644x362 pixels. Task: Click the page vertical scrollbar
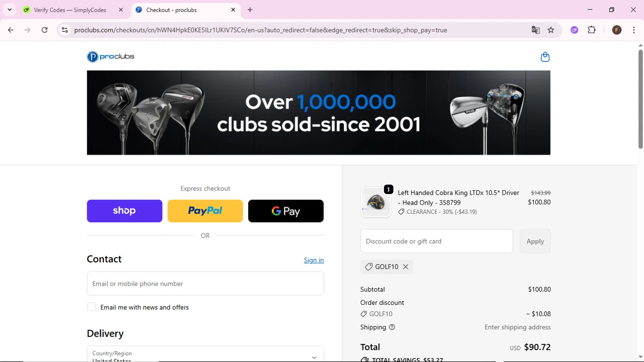(641, 99)
